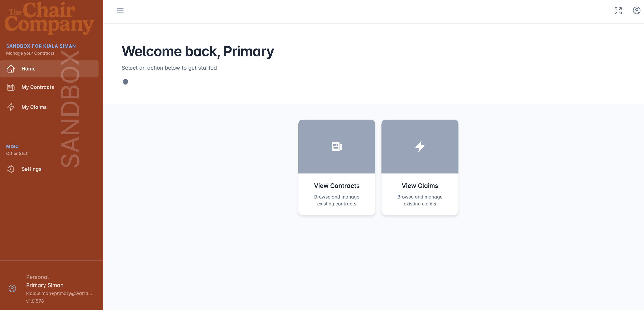Select the Primary Siman account name
The image size is (644, 310).
click(45, 285)
